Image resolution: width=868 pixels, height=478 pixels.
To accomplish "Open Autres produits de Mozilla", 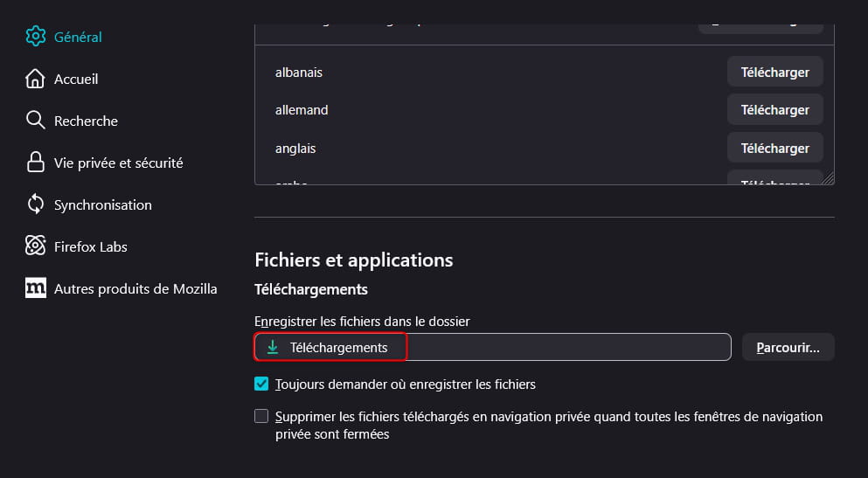I will tap(135, 288).
